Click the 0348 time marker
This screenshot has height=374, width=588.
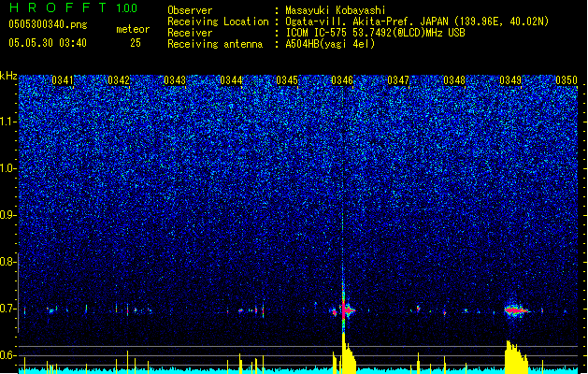point(454,80)
